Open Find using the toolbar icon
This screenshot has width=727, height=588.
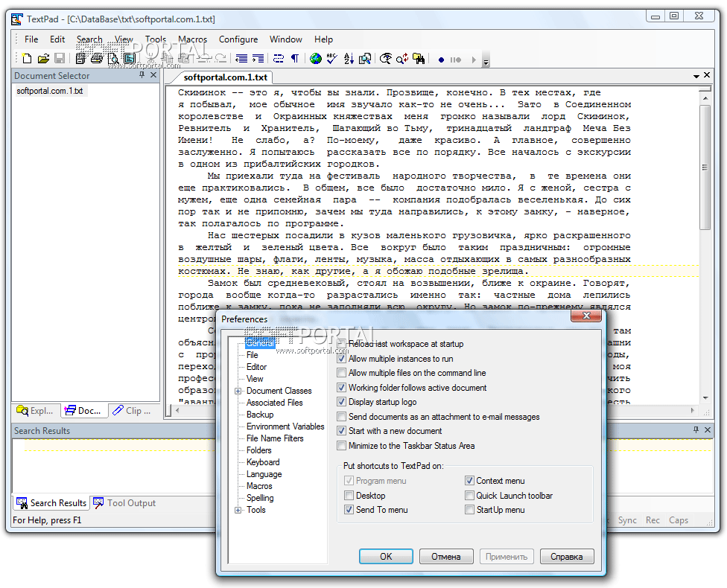pyautogui.click(x=386, y=59)
